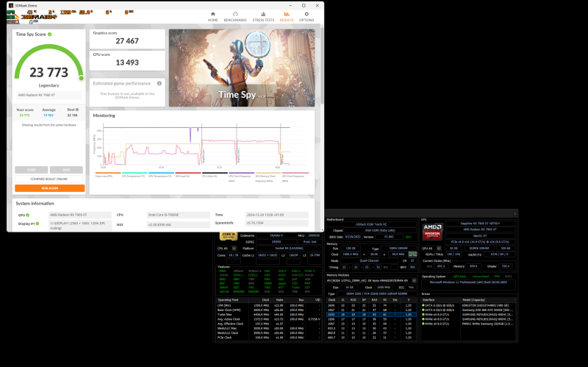The height and width of the screenshot is (367, 588).
Task: Click the Quad-Channel memory mode field
Action: (369, 261)
